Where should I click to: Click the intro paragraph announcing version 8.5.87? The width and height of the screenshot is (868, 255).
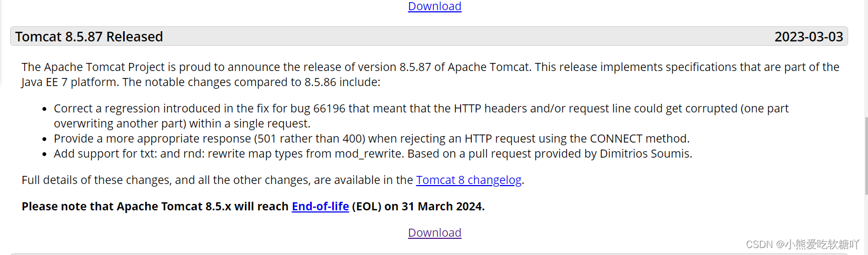(430, 75)
